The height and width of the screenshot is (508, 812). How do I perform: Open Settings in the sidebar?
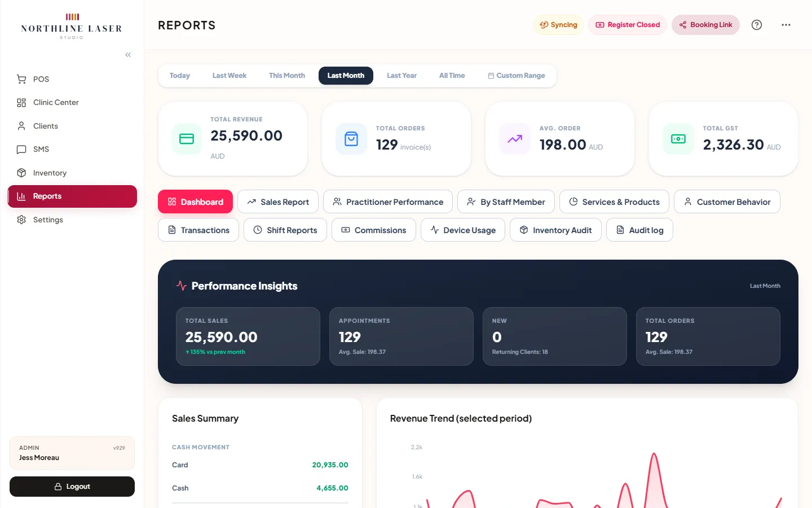[72, 220]
